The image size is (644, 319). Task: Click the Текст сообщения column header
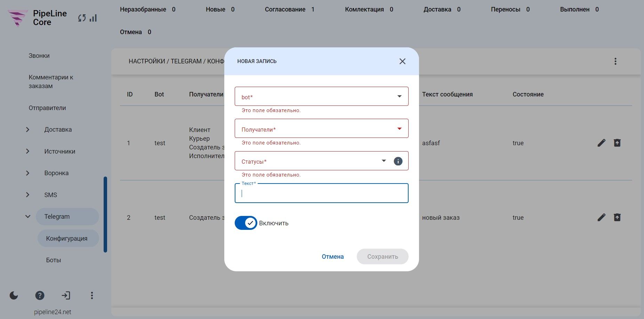447,94
